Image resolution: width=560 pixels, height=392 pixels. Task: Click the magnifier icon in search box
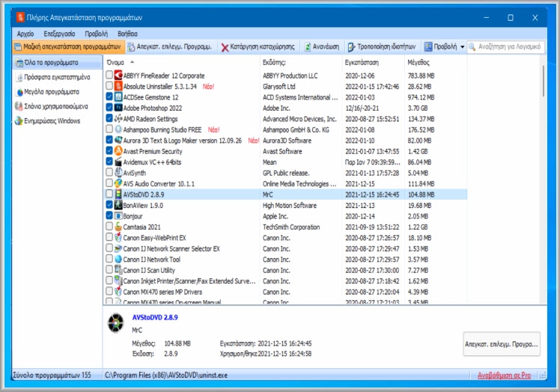pyautogui.click(x=472, y=47)
